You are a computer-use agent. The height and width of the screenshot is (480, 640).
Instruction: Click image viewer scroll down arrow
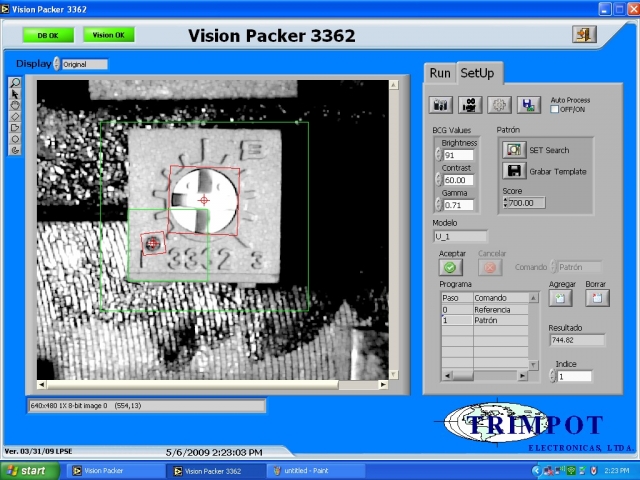393,374
